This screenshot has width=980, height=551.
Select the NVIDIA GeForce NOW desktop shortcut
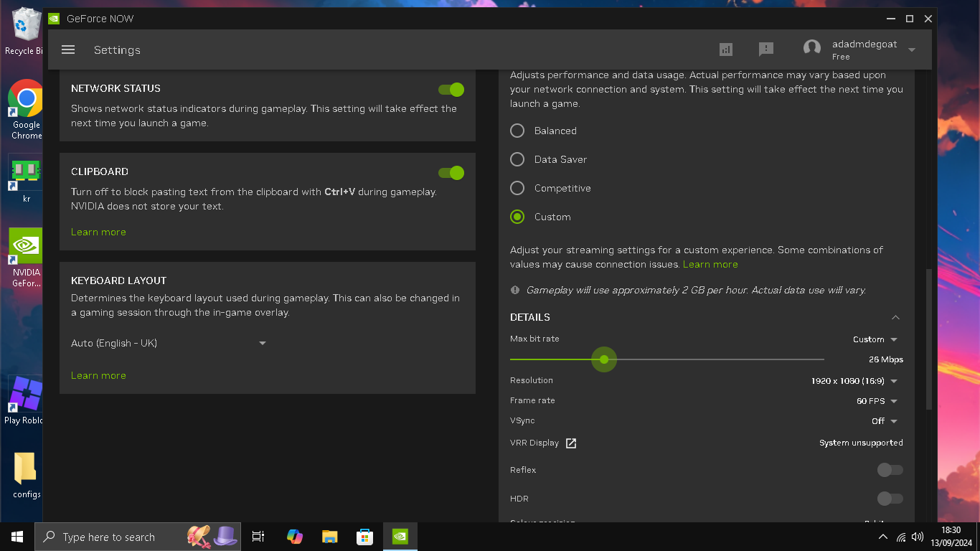(x=26, y=258)
